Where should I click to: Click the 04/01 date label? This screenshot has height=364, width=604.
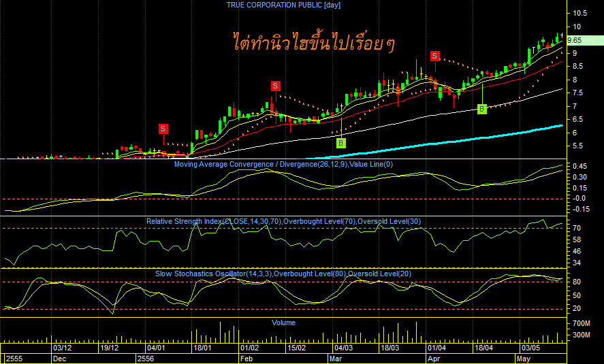156,348
